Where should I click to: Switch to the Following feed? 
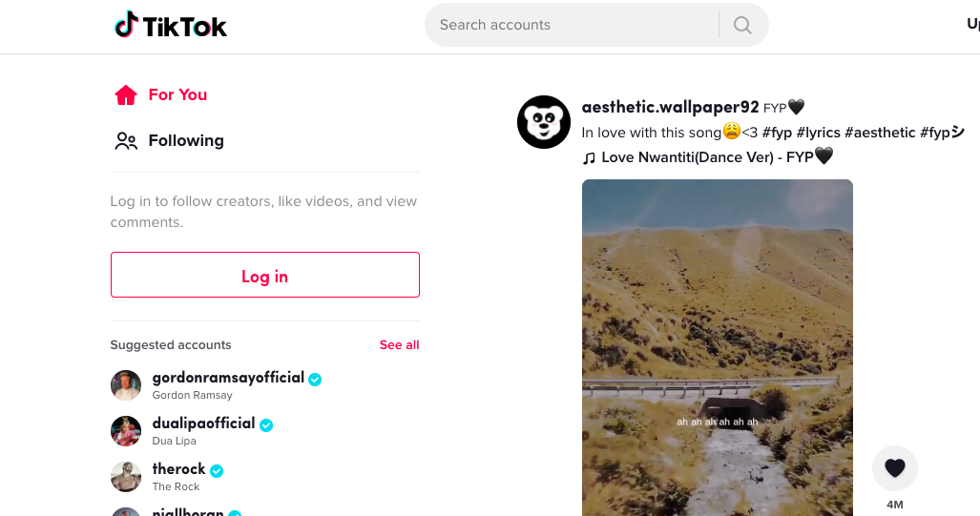click(x=168, y=140)
